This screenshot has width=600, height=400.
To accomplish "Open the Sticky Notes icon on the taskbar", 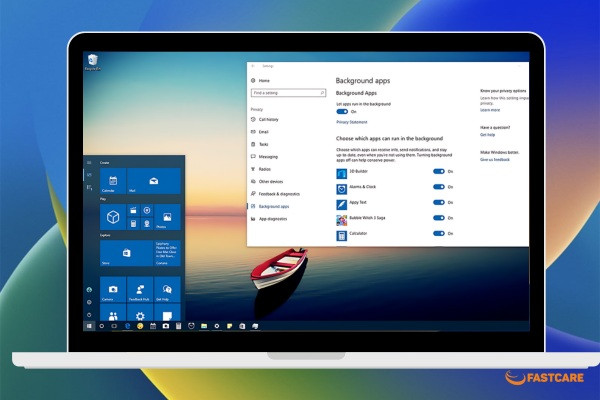I will [230, 326].
